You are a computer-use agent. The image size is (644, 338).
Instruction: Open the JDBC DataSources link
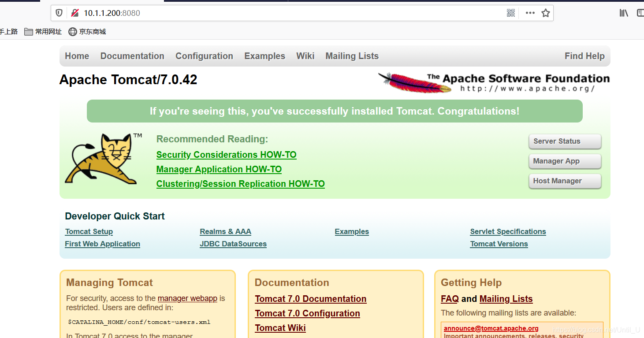233,244
